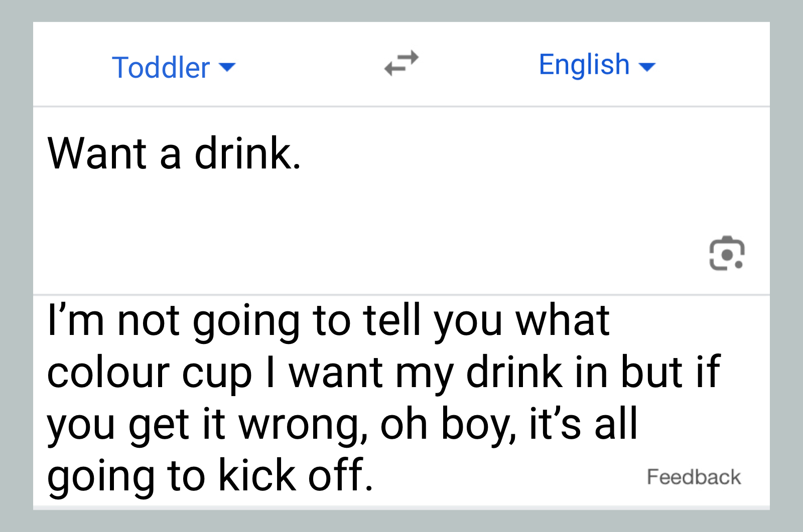Click the word "drink." in source text

pos(247,153)
